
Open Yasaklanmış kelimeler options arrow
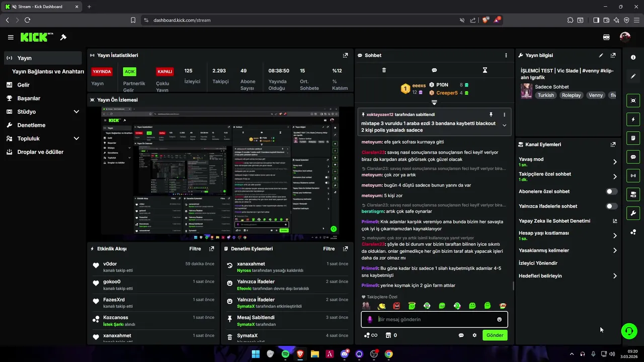(x=614, y=250)
